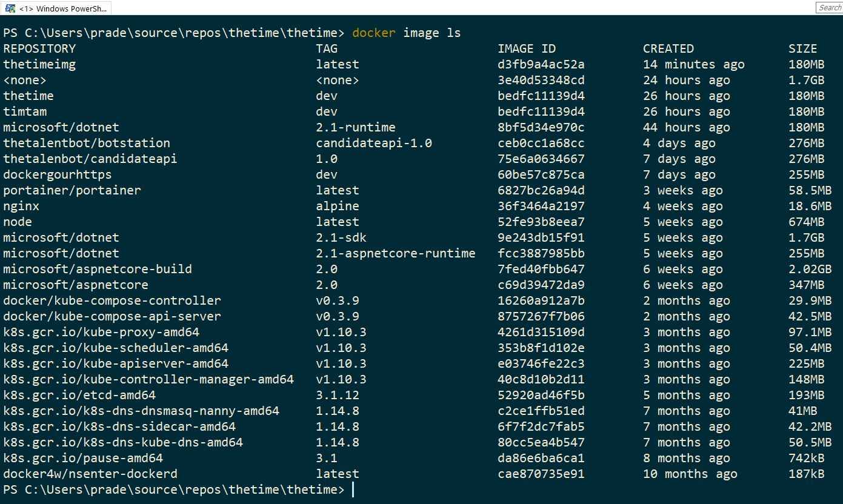Viewport: 843px width, 504px height.
Task: Click the 18.6MB size value
Action: 810,206
